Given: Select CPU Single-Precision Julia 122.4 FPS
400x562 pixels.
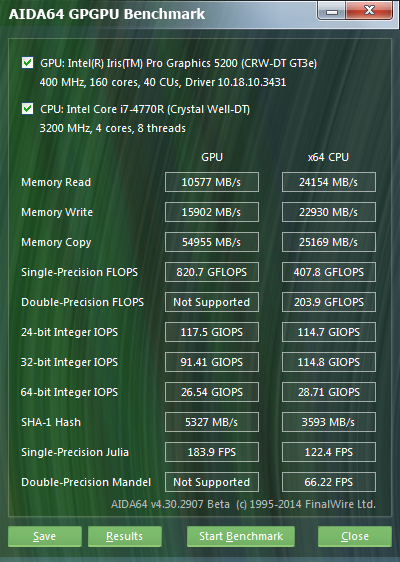Looking at the screenshot, I should coord(329,452).
